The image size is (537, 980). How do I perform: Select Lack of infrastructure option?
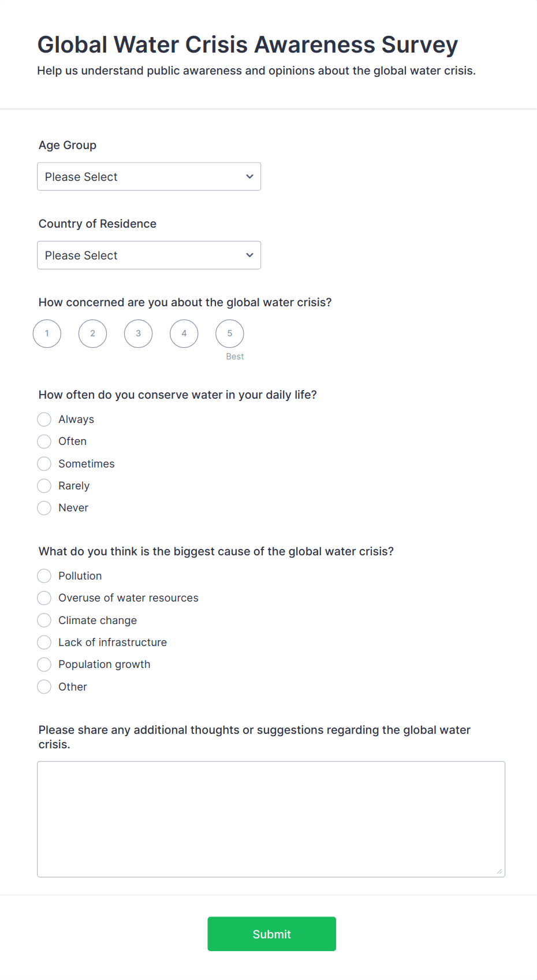click(44, 643)
